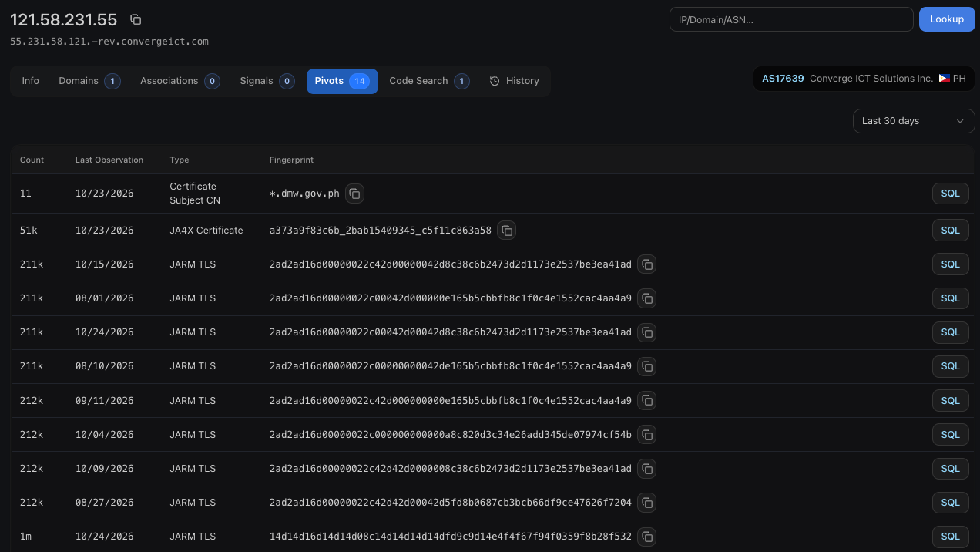Open SQL for the 10/09/2026 JARM row
This screenshot has width=980, height=552.
pos(950,468)
